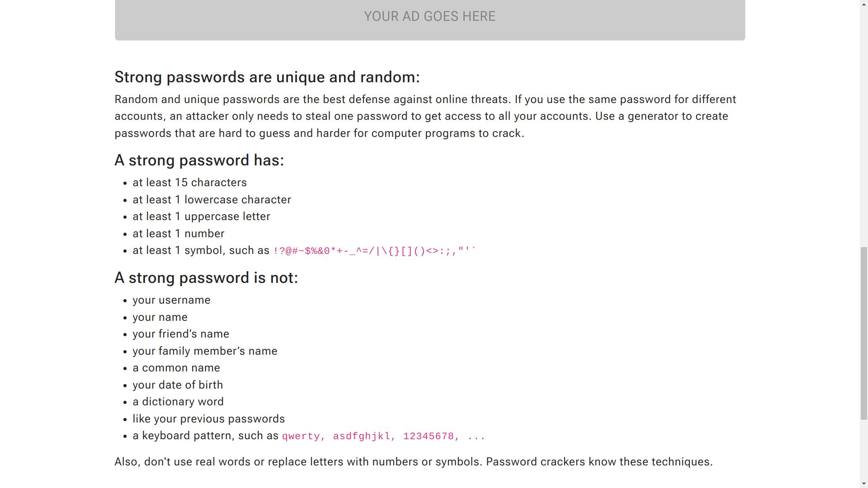Click the 'a dictionary word' list item
The width and height of the screenshot is (868, 488).
click(178, 402)
